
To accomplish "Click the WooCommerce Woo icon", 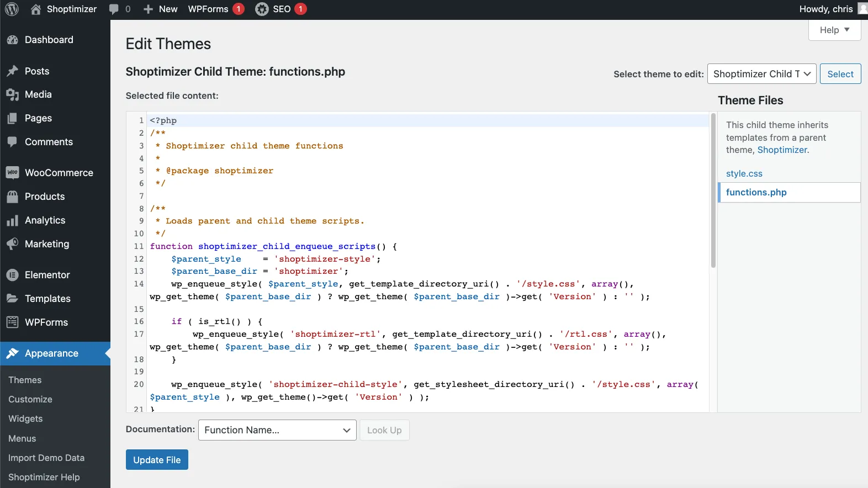I will point(12,173).
